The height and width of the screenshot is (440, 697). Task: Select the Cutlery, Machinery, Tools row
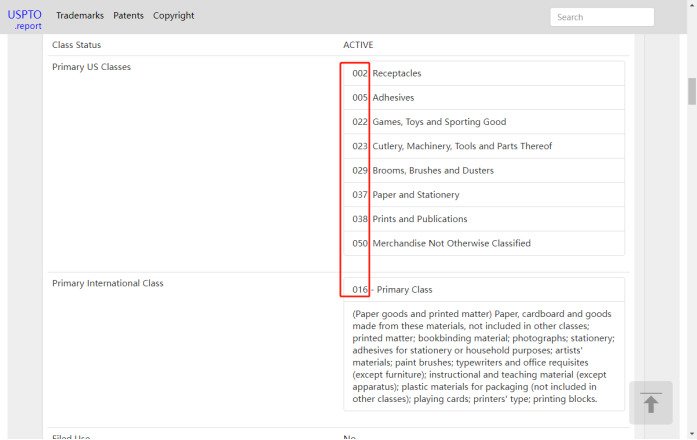pos(484,146)
